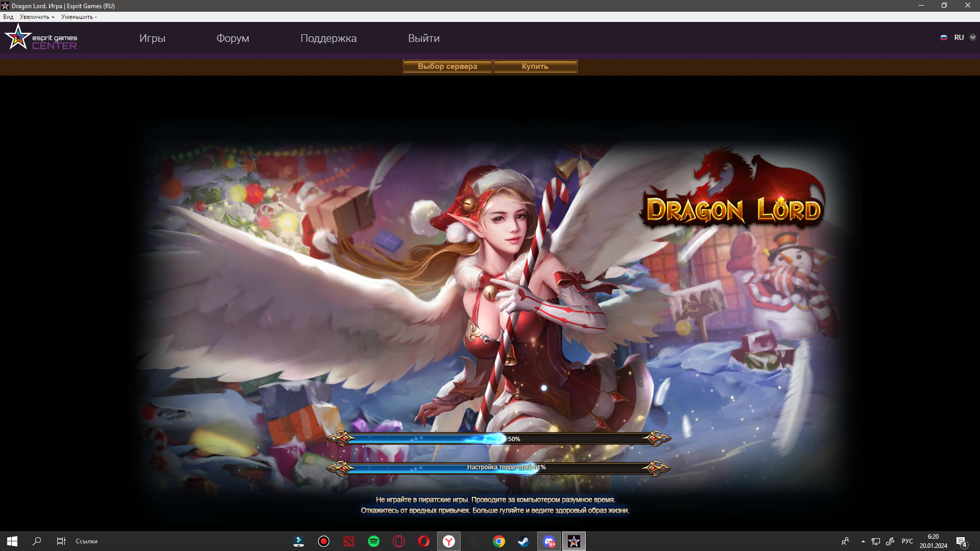Open Discord from the taskbar

[x=549, y=541]
